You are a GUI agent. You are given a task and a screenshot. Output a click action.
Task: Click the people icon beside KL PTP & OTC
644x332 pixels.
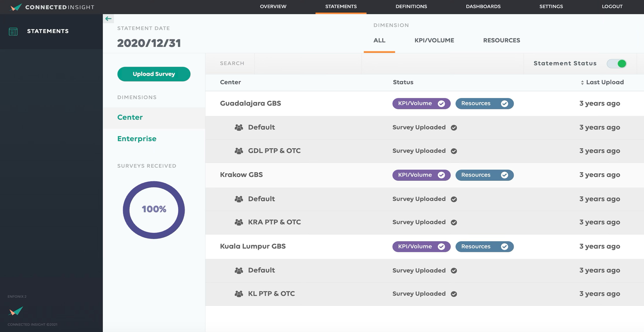pos(238,294)
